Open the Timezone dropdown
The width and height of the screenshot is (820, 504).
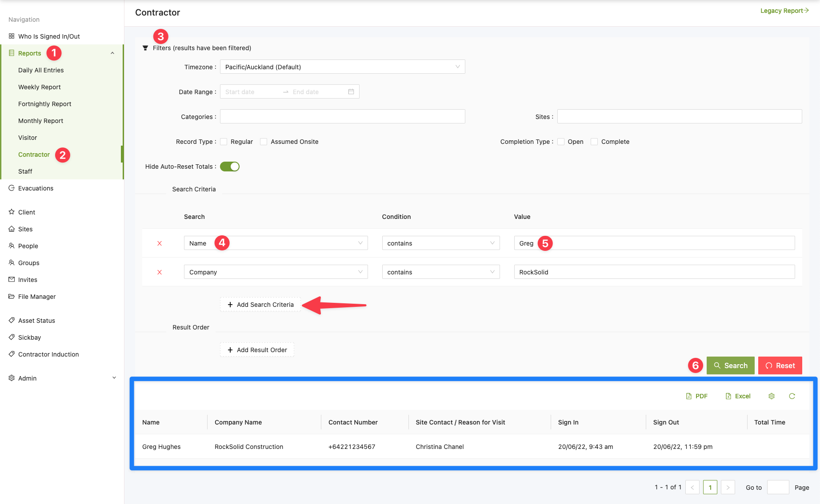coord(342,67)
